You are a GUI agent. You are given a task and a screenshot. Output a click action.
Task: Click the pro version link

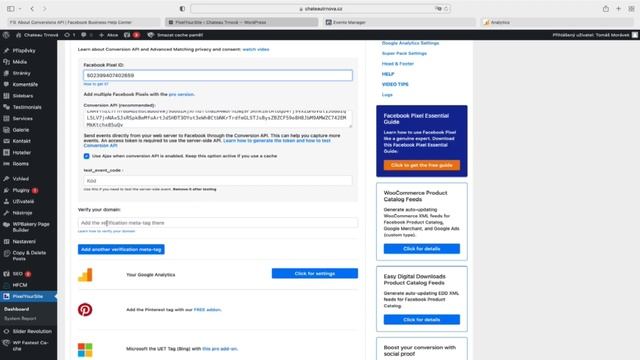point(181,94)
